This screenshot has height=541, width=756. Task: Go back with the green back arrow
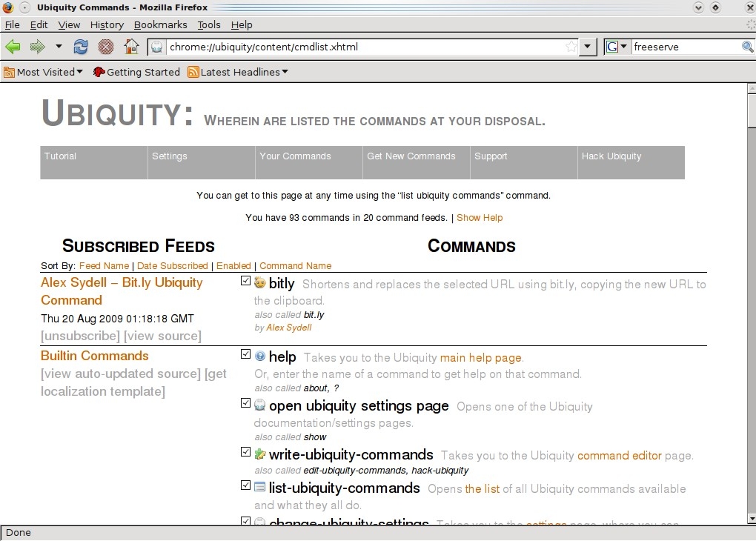tap(13, 47)
